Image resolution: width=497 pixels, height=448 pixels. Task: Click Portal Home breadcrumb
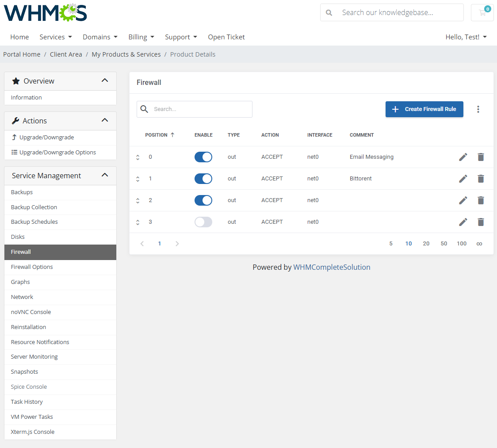(x=22, y=54)
